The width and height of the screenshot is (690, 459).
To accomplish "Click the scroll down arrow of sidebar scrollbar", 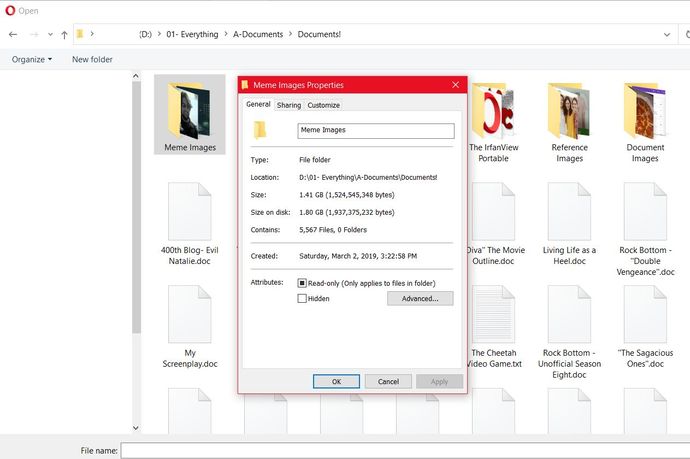I will [136, 428].
